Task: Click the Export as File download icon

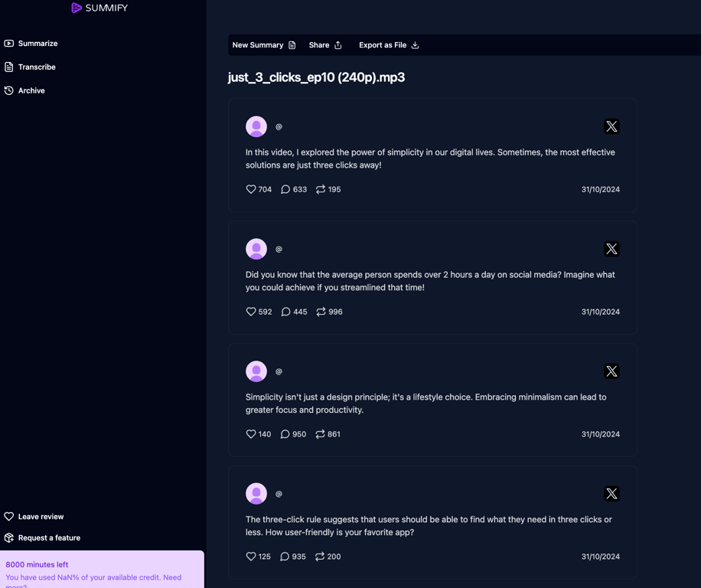Action: point(415,45)
